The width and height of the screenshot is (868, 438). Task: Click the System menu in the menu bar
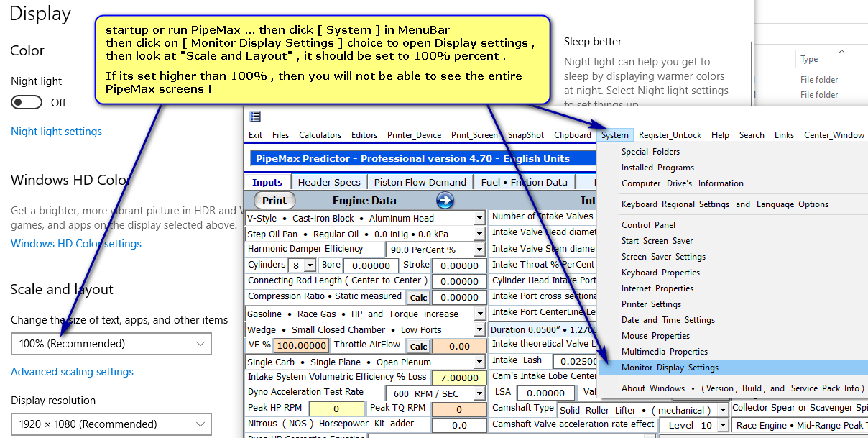click(615, 135)
